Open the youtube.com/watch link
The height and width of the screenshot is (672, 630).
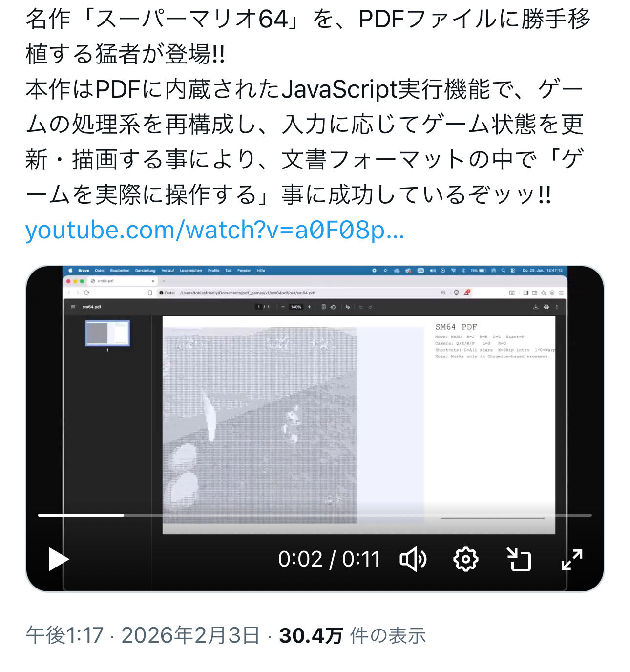(x=215, y=230)
